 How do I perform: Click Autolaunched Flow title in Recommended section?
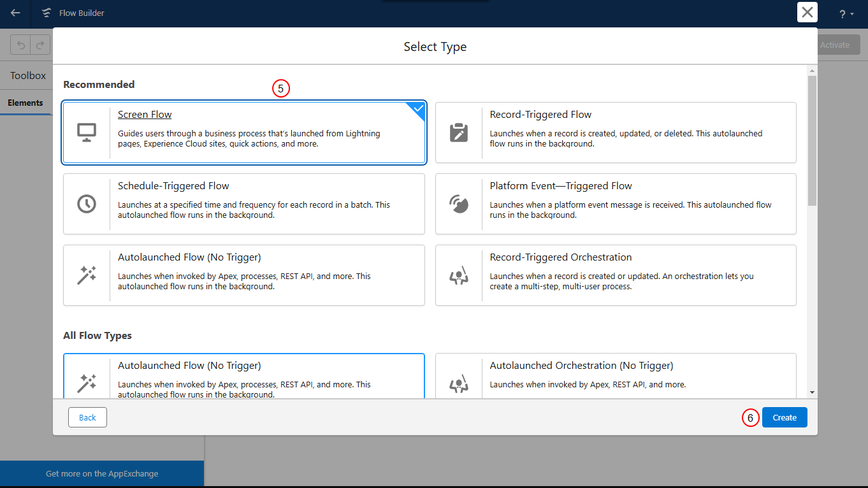click(x=189, y=257)
